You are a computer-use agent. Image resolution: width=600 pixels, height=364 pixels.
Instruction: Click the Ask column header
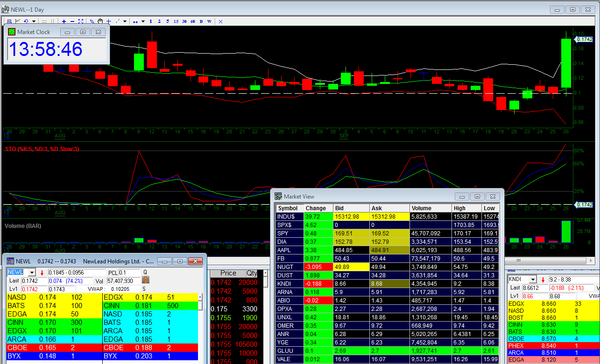click(389, 208)
